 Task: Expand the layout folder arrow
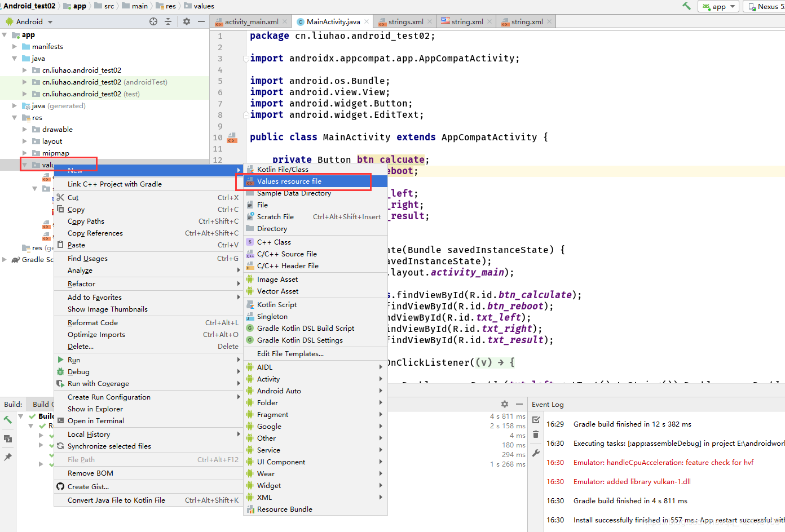(x=25, y=141)
